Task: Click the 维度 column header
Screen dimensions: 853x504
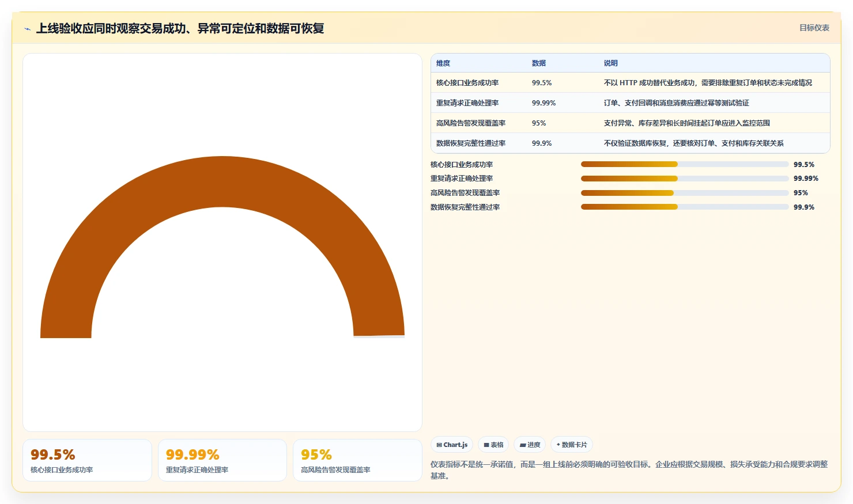Action: 443,63
